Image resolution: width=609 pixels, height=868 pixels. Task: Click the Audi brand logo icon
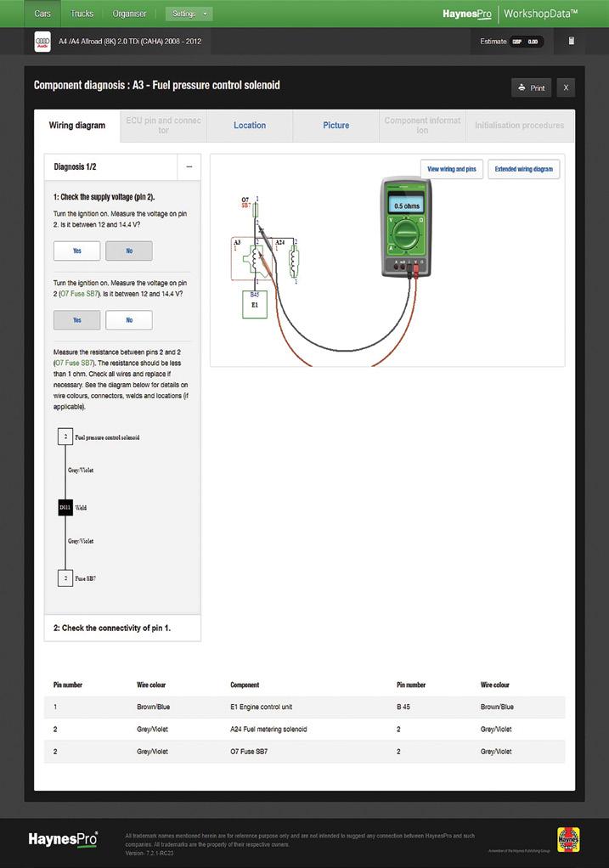[42, 42]
